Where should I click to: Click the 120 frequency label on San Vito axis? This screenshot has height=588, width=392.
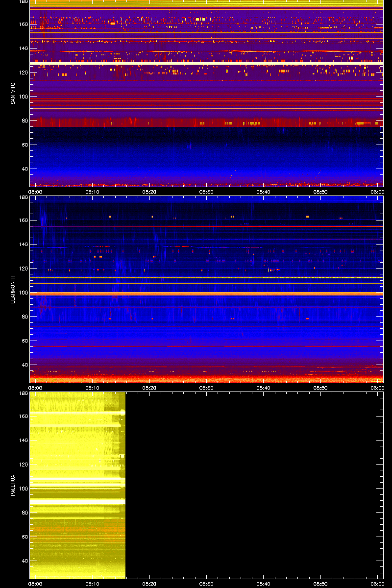pos(23,72)
